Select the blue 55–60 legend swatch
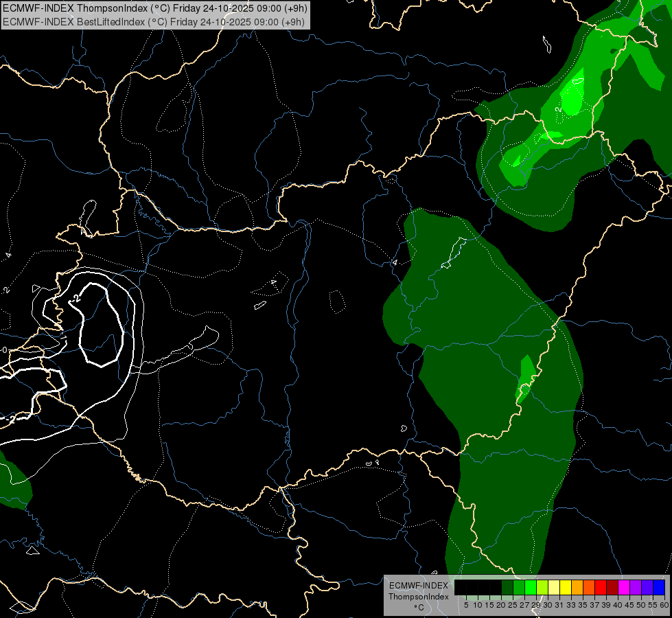 660,587
